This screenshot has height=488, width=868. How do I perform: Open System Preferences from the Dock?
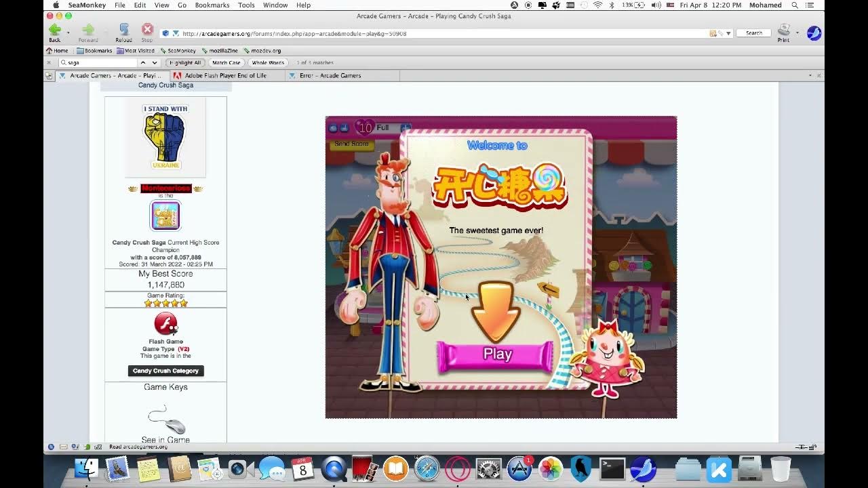[x=488, y=469]
